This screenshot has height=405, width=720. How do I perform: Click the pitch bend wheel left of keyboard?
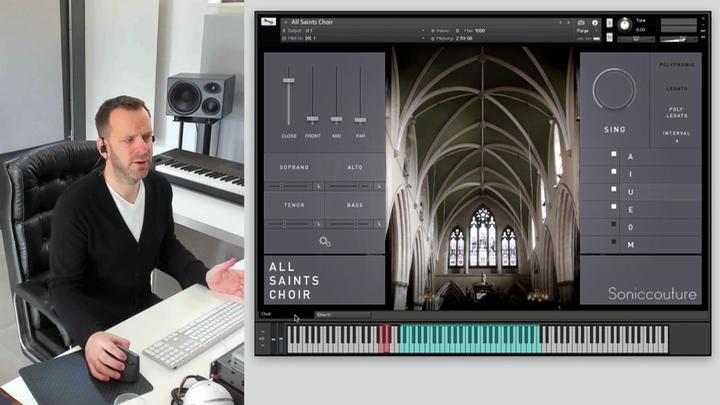[x=274, y=339]
